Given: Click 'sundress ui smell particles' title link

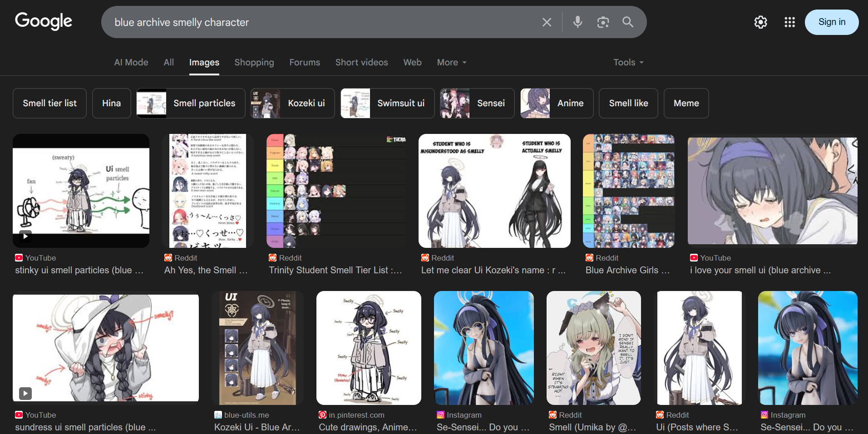Looking at the screenshot, I should pyautogui.click(x=85, y=427).
